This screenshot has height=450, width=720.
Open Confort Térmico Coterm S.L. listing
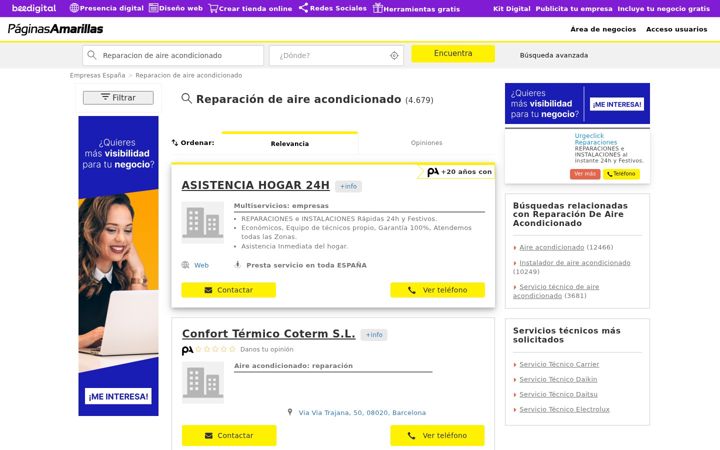coord(269,333)
